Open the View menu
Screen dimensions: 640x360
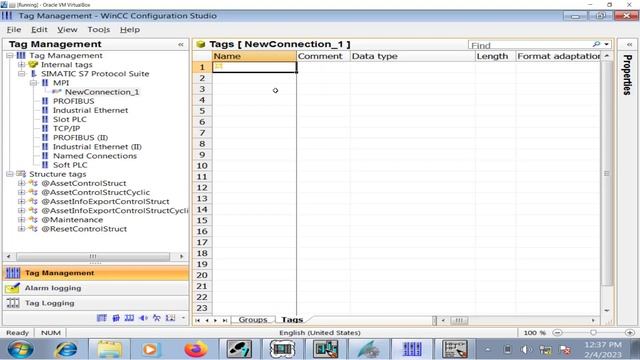click(67, 30)
